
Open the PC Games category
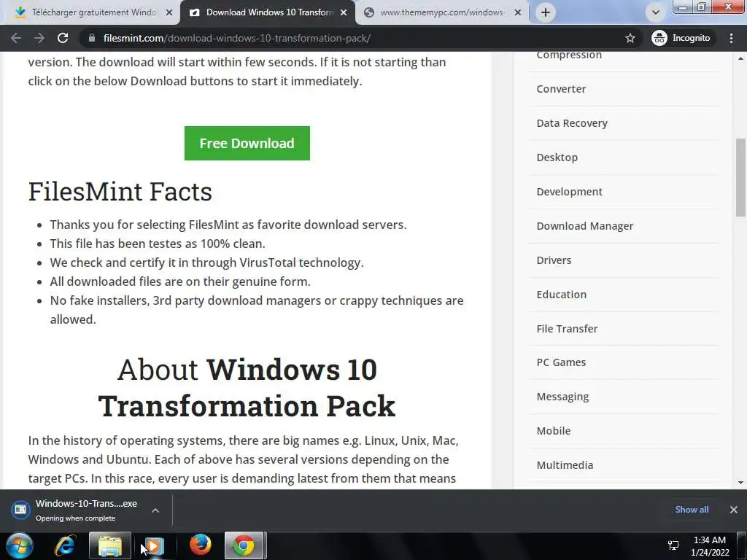tap(561, 362)
